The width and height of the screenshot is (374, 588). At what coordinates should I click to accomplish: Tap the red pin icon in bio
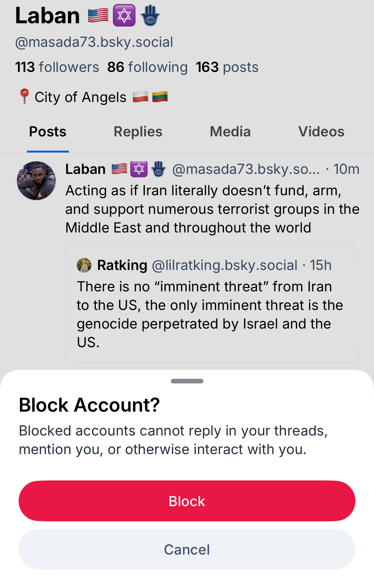click(24, 96)
